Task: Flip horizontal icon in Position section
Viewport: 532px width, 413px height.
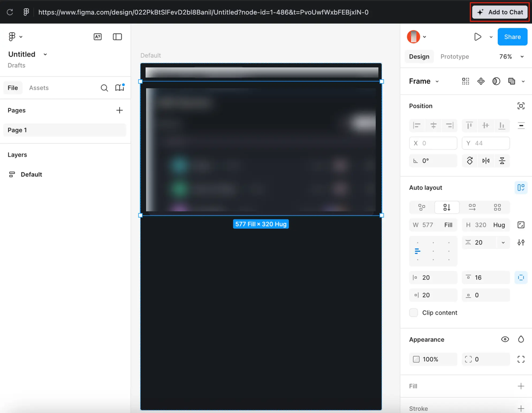Action: point(486,161)
